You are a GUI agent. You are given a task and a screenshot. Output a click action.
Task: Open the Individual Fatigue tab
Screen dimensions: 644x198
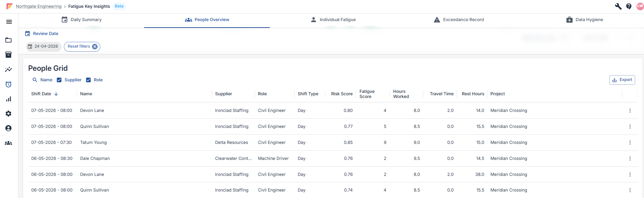[333, 20]
